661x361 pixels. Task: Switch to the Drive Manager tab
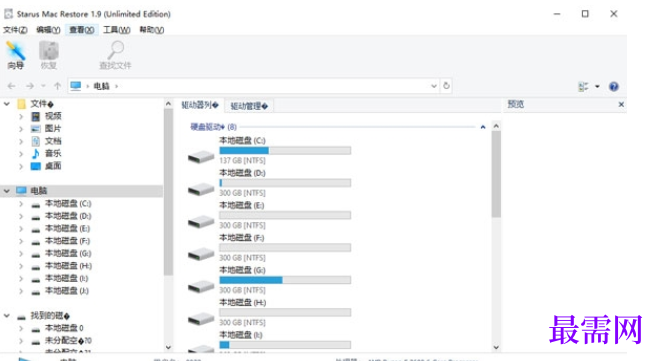point(249,106)
